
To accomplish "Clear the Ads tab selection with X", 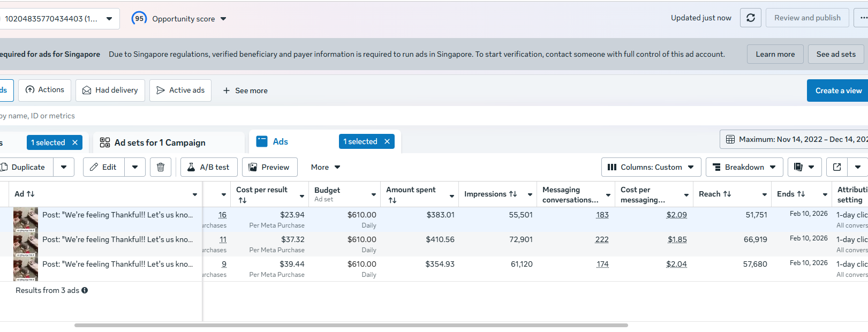I will point(387,141).
